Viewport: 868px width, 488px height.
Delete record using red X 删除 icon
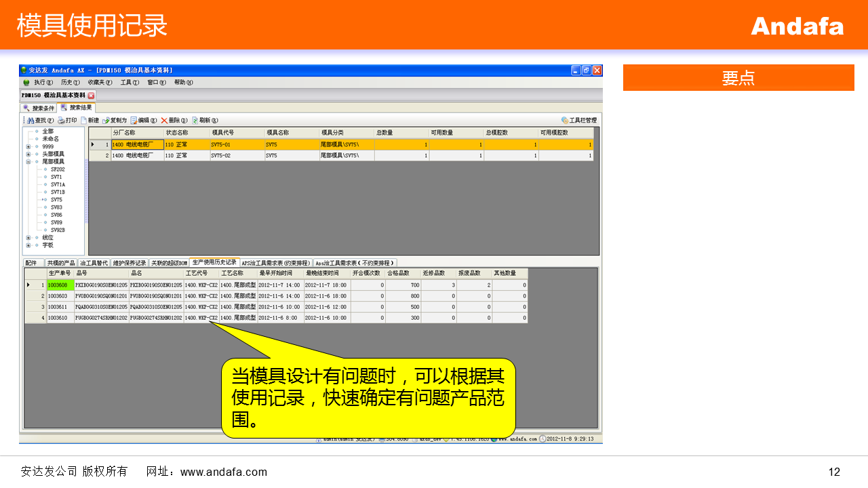[164, 120]
